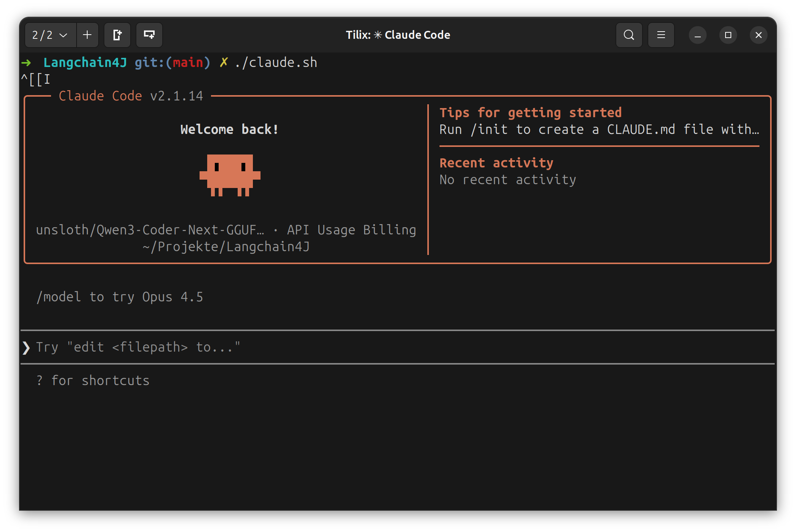Click the 'Tips for getting started' heading
This screenshot has width=796, height=532.
[x=530, y=113]
